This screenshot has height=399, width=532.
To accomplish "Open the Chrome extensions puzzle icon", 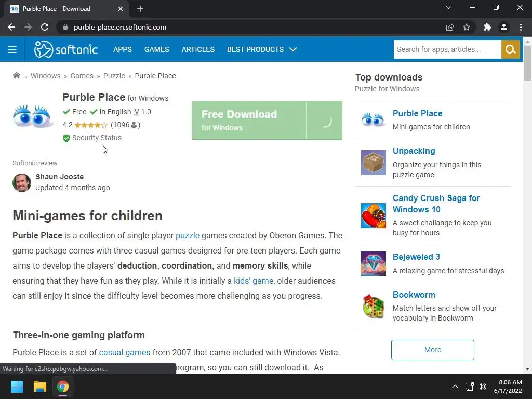I will pyautogui.click(x=487, y=27).
